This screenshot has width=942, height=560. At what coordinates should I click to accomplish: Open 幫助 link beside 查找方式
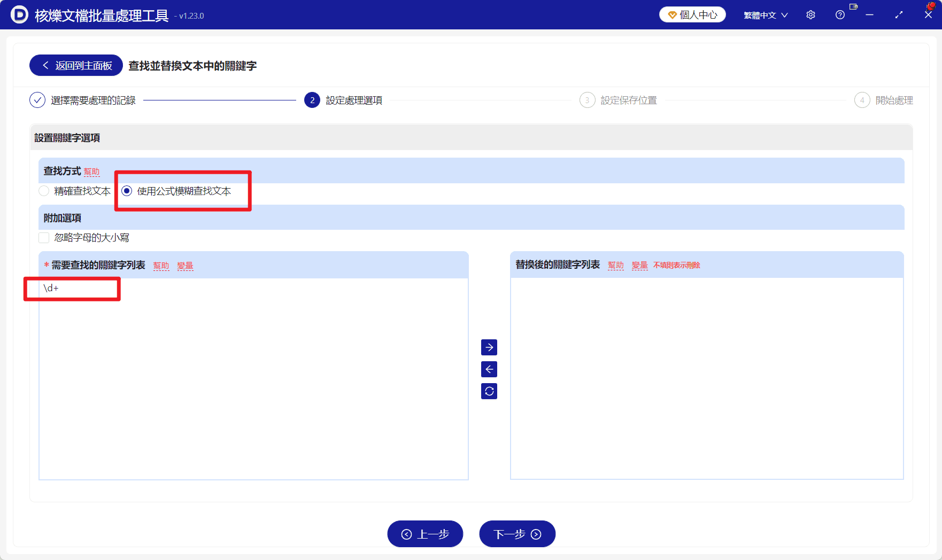coord(92,172)
